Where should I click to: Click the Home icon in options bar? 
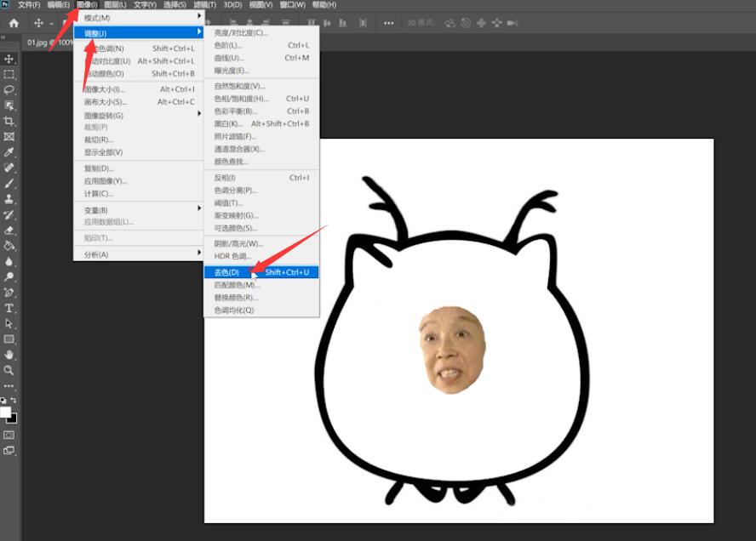[14, 23]
